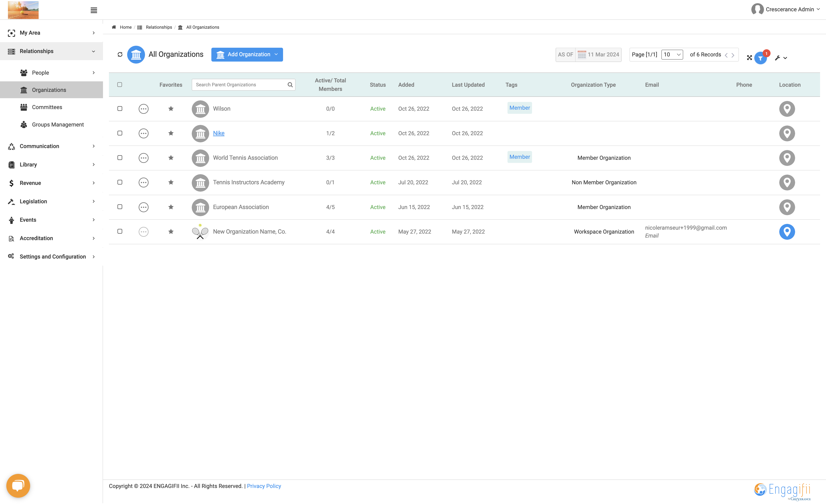The height and width of the screenshot is (504, 826).
Task: Open the records-per-page dropdown showing 10
Action: click(672, 55)
